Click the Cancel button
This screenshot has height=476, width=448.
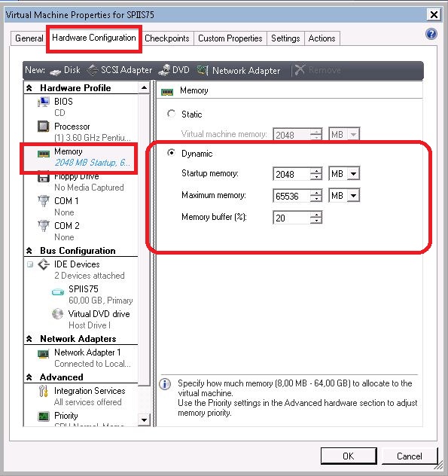pyautogui.click(x=409, y=456)
